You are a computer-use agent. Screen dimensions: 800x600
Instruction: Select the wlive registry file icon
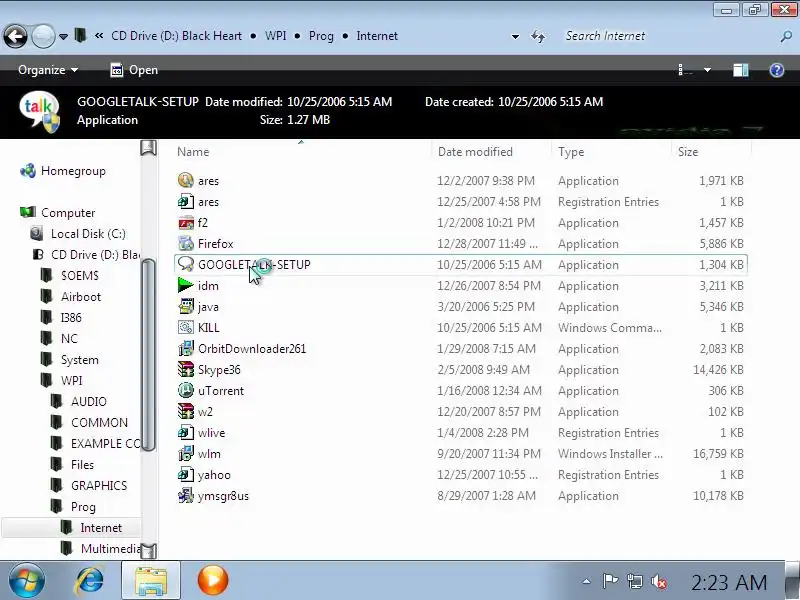point(186,432)
